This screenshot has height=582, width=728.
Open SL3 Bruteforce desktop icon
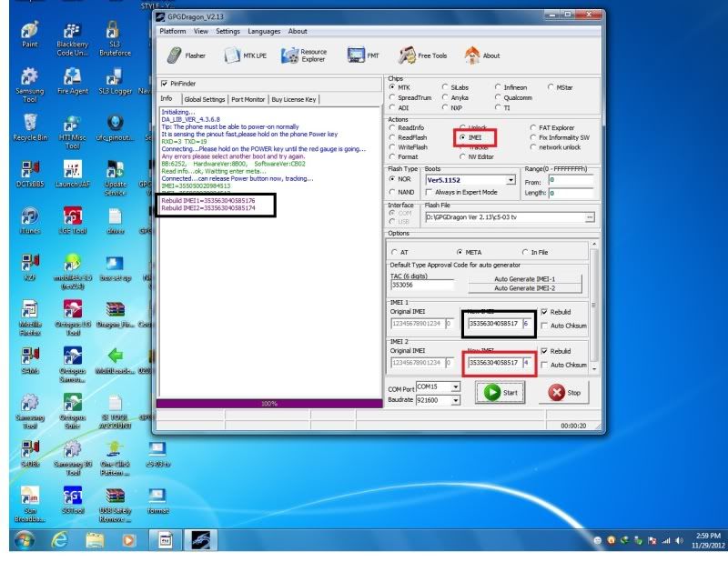coord(115,39)
